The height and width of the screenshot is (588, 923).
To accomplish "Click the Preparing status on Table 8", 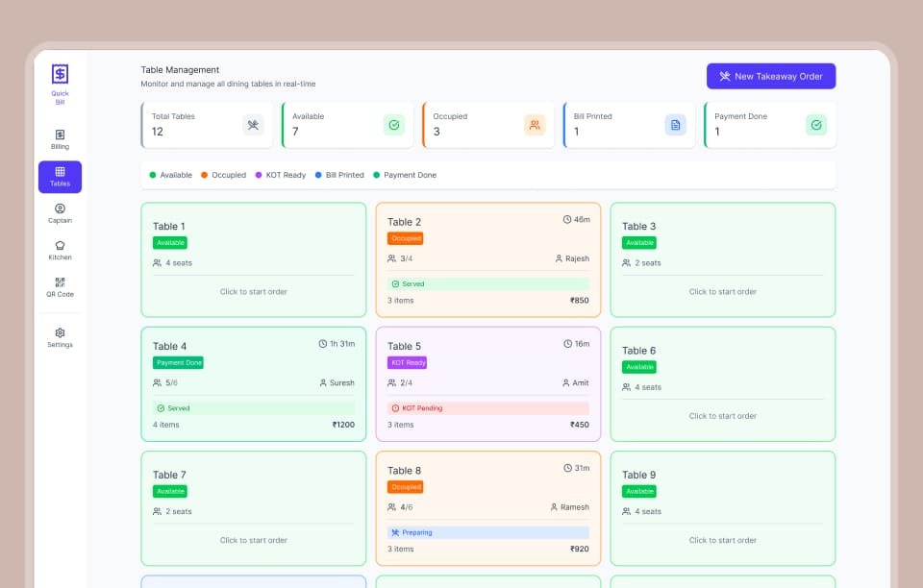I will coord(488,532).
